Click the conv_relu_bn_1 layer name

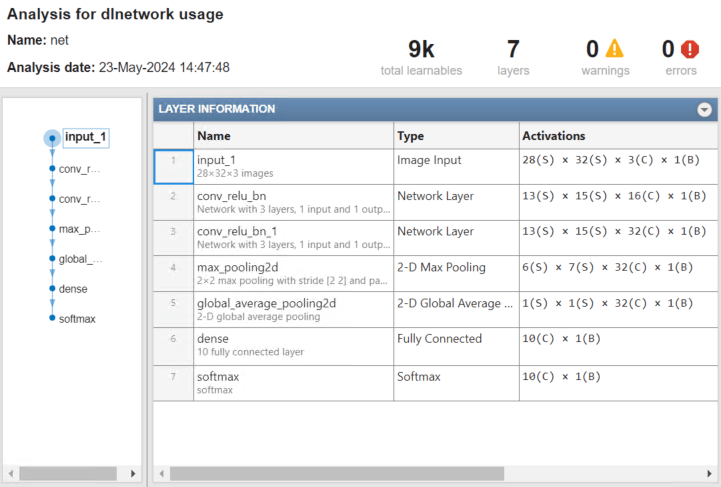tap(239, 231)
